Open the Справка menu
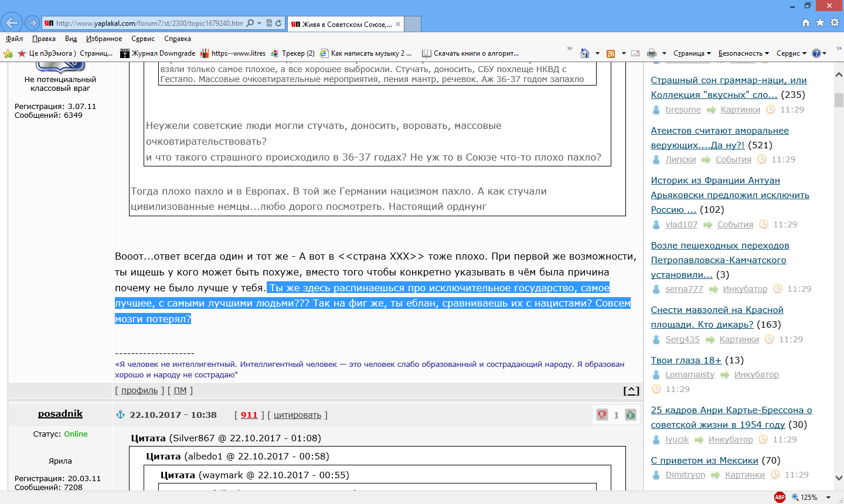Viewport: 844px width, 504px height. tap(178, 39)
